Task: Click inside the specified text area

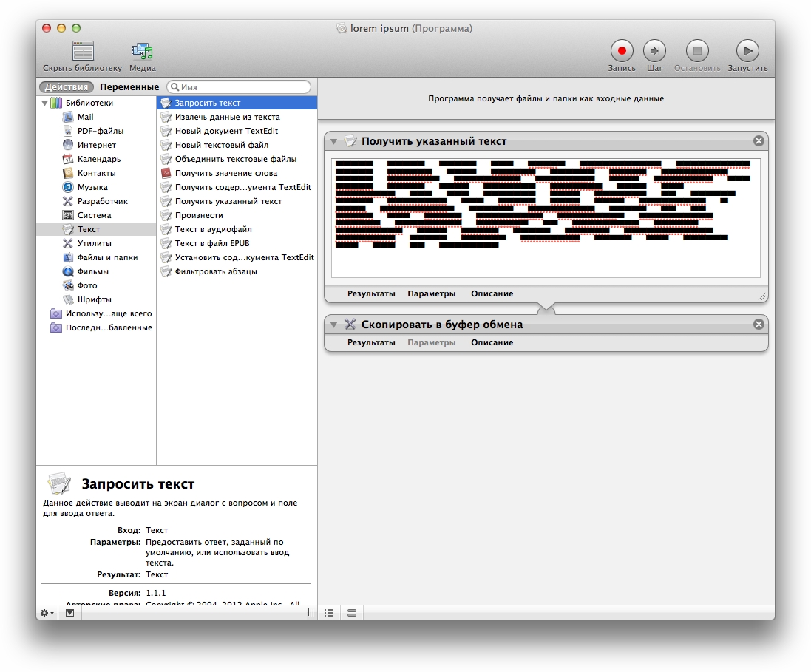Action: [x=546, y=218]
